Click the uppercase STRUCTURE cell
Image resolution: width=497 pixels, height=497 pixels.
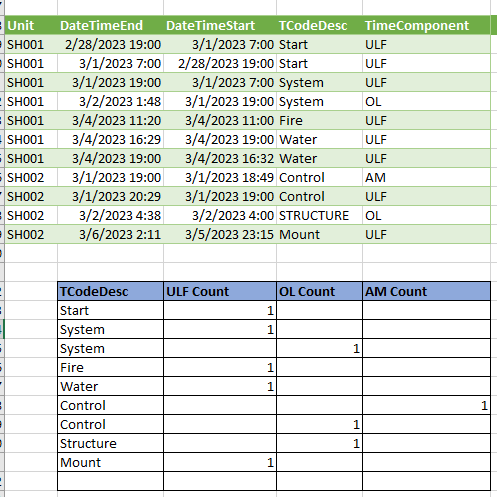click(319, 215)
